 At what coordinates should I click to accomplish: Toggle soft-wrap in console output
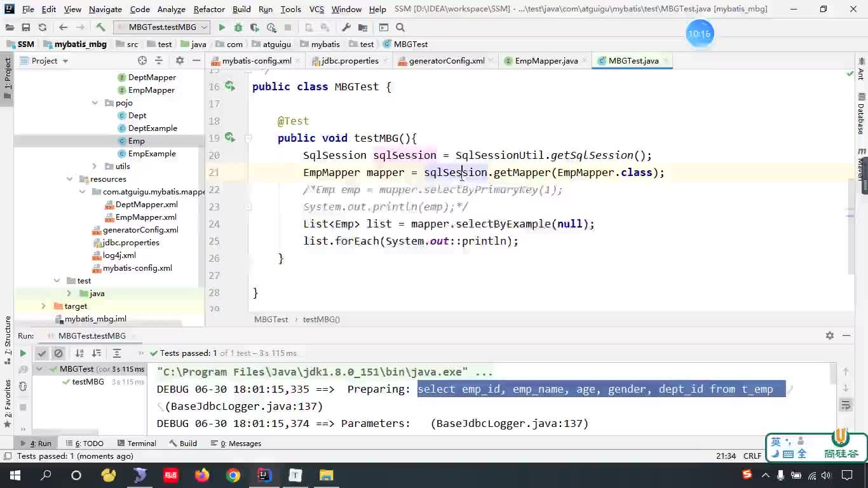point(846,405)
